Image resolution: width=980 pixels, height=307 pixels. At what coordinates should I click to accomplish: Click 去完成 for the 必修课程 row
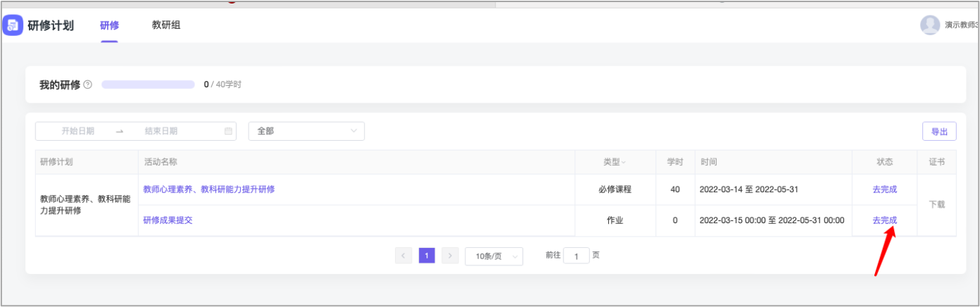[x=884, y=189]
